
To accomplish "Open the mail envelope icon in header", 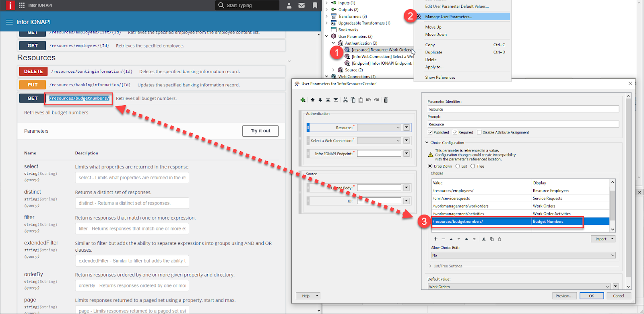I will pyautogui.click(x=301, y=6).
